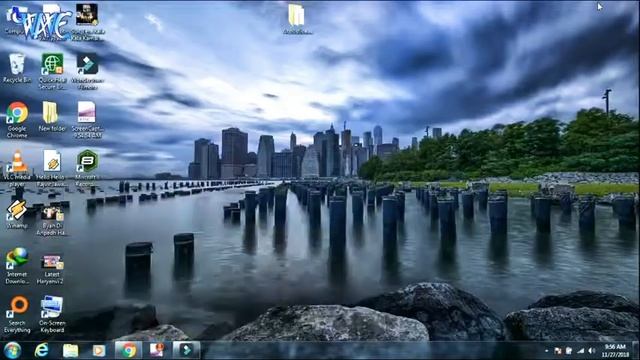Select the Byan Di Anpadh Ha video file
Viewport: 640px width, 360px height.
tap(51, 220)
